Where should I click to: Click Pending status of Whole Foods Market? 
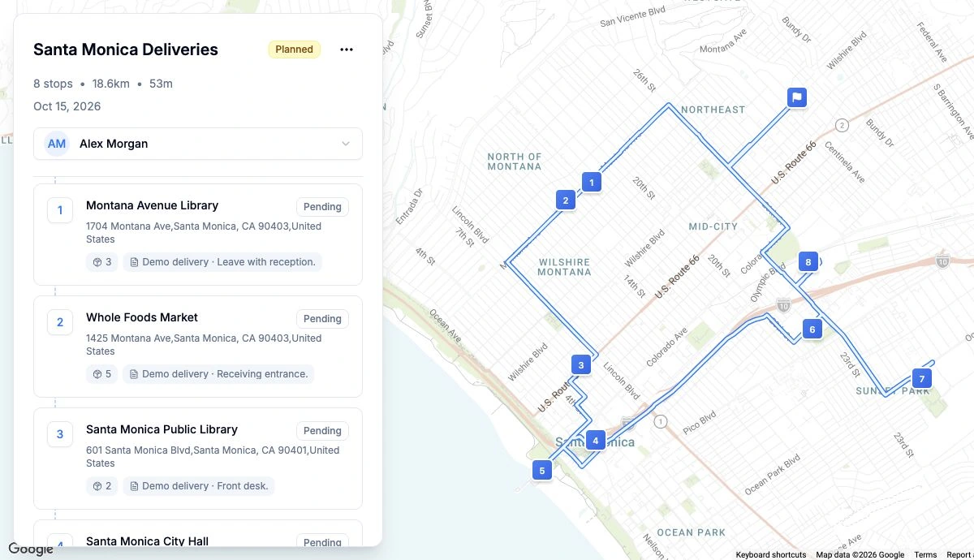[x=322, y=319]
